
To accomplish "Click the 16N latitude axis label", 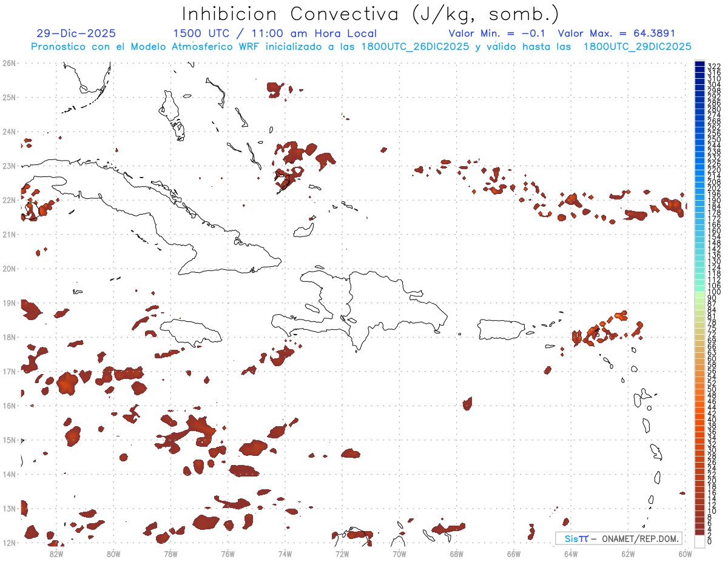I will (x=8, y=406).
